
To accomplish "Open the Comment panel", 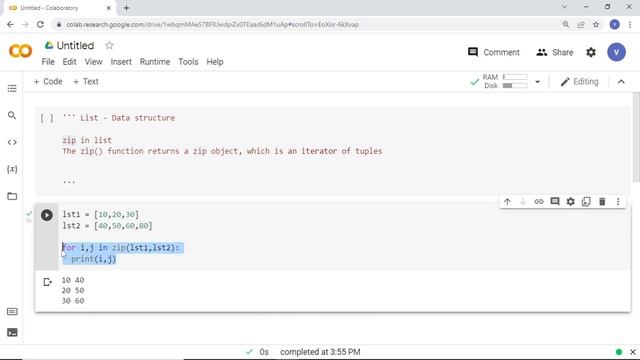I will click(493, 52).
